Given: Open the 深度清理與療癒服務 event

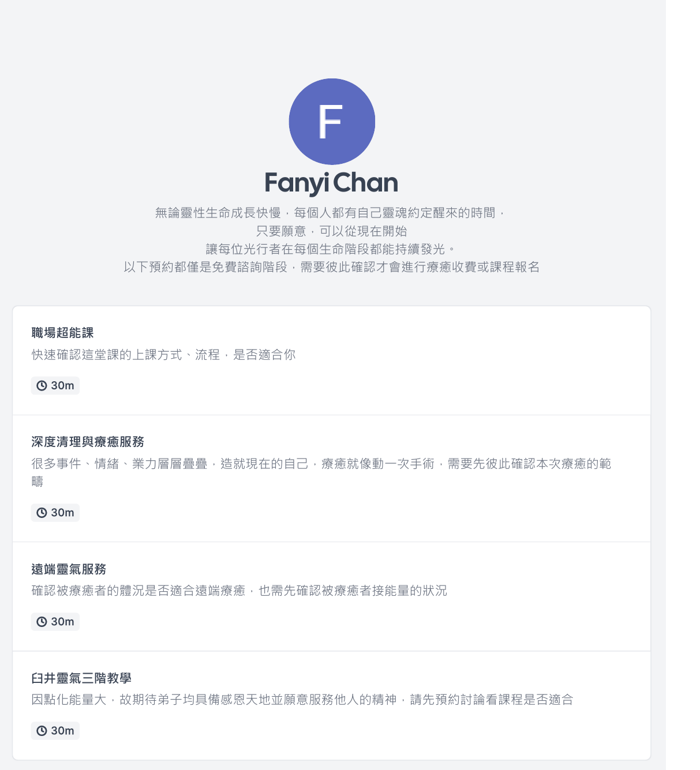Looking at the screenshot, I should pyautogui.click(x=88, y=442).
